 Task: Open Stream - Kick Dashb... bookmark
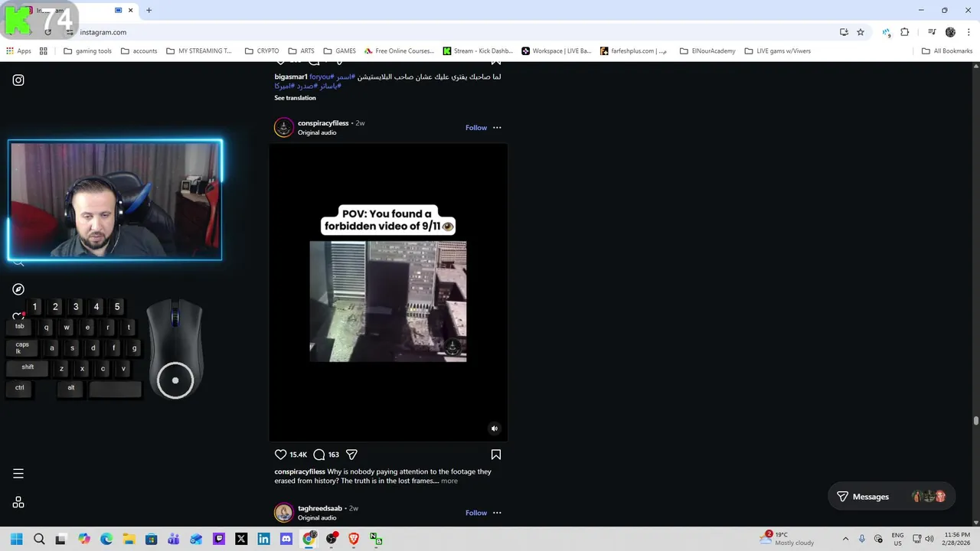(x=479, y=51)
